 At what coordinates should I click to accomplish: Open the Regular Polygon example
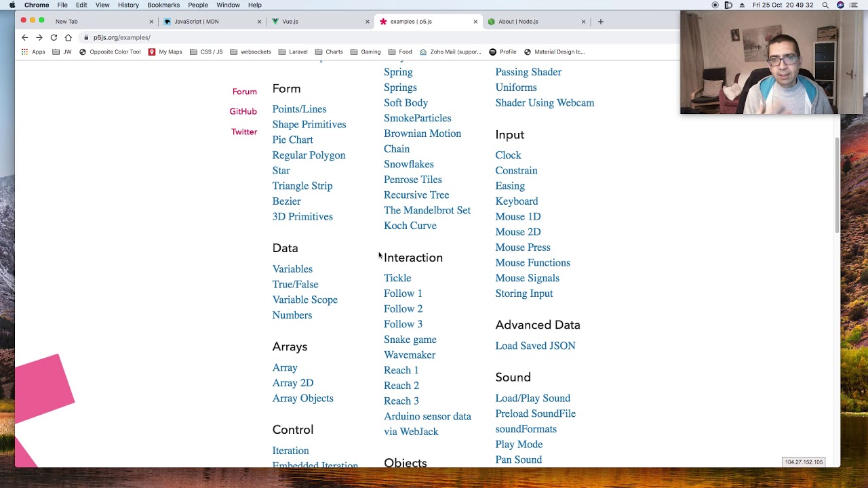(x=309, y=155)
